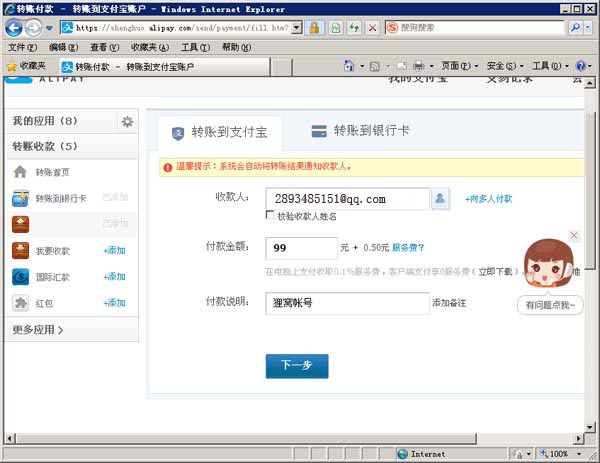Add the 国际汇款 app with +添加
The height and width of the screenshot is (463, 600).
pyautogui.click(x=114, y=277)
